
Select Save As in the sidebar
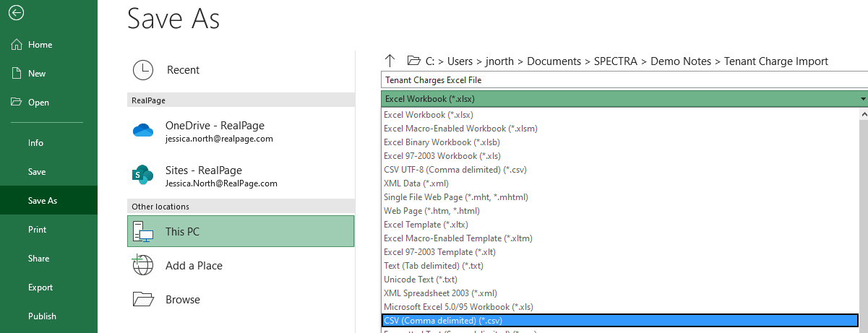click(48, 201)
